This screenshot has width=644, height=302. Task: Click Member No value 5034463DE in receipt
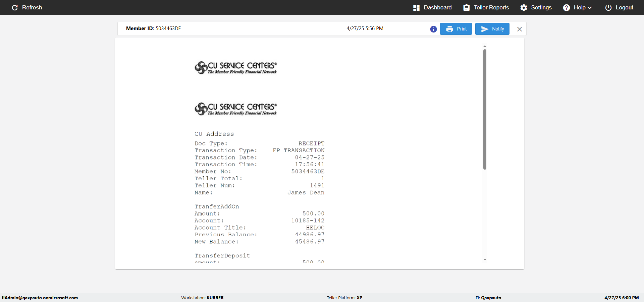click(308, 172)
